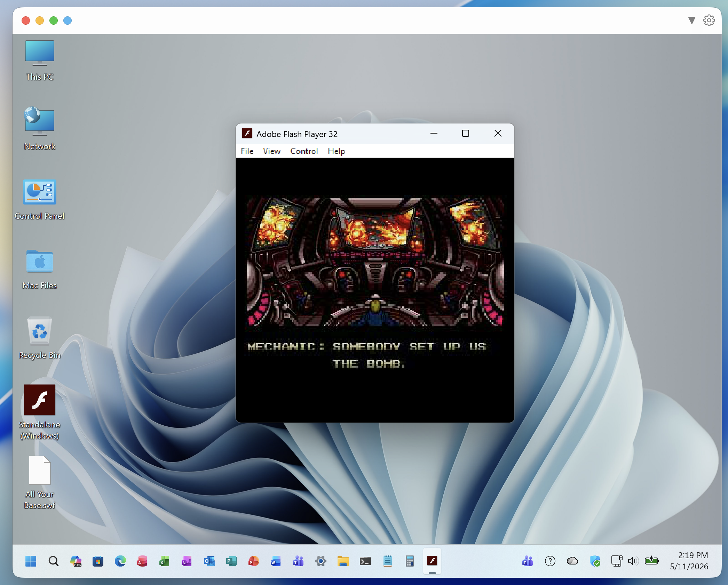728x585 pixels.
Task: Select the Recycle Bin desktop icon
Action: 40,338
